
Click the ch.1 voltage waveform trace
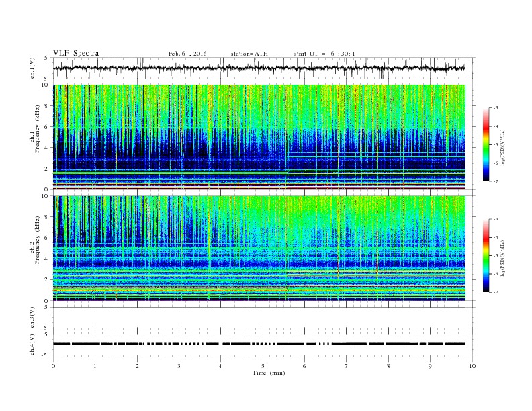pyautogui.click(x=259, y=68)
